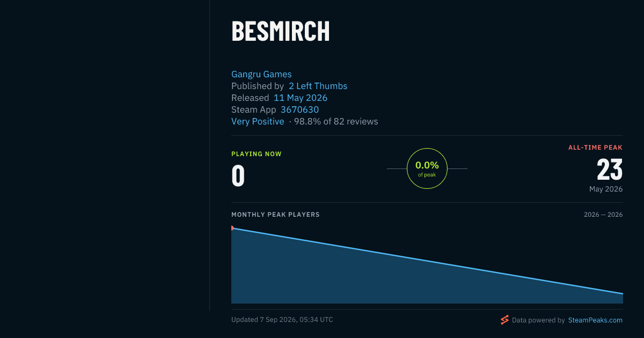Click the May 2026 peak date
The height and width of the screenshot is (338, 644).
pyautogui.click(x=606, y=189)
